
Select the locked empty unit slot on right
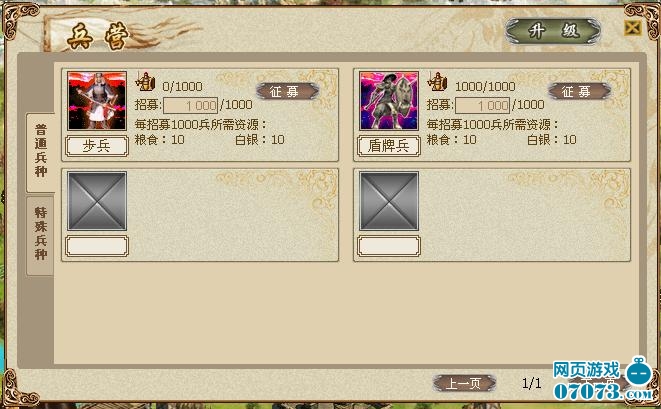click(x=389, y=201)
